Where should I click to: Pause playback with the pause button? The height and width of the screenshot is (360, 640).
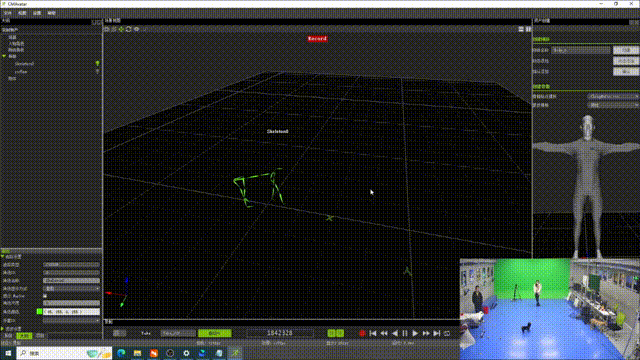pos(405,333)
